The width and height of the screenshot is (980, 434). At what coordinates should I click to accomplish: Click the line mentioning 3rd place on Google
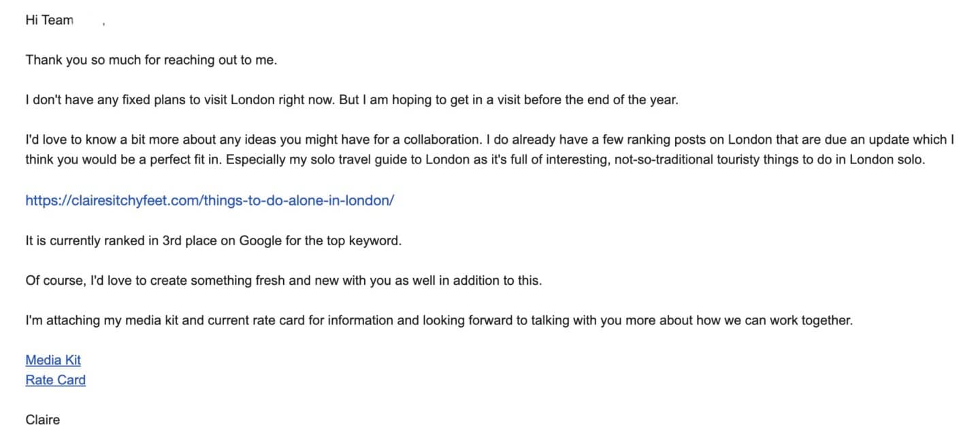pos(214,241)
